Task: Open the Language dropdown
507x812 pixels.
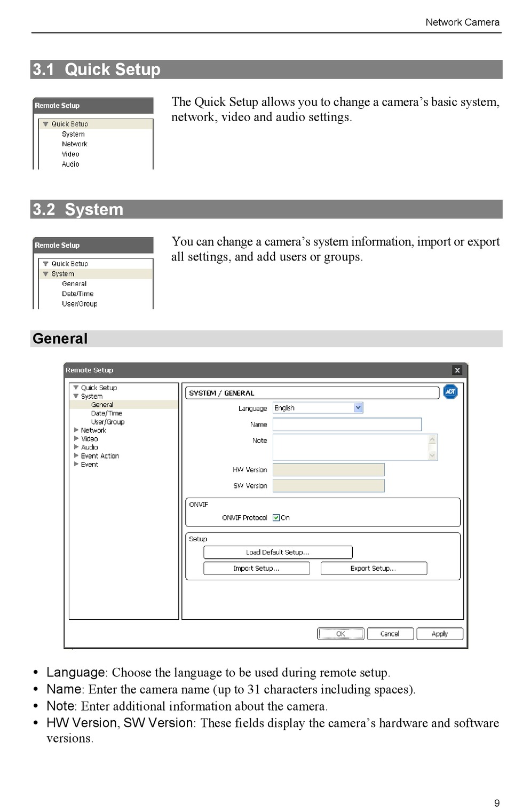Action: pyautogui.click(x=318, y=408)
